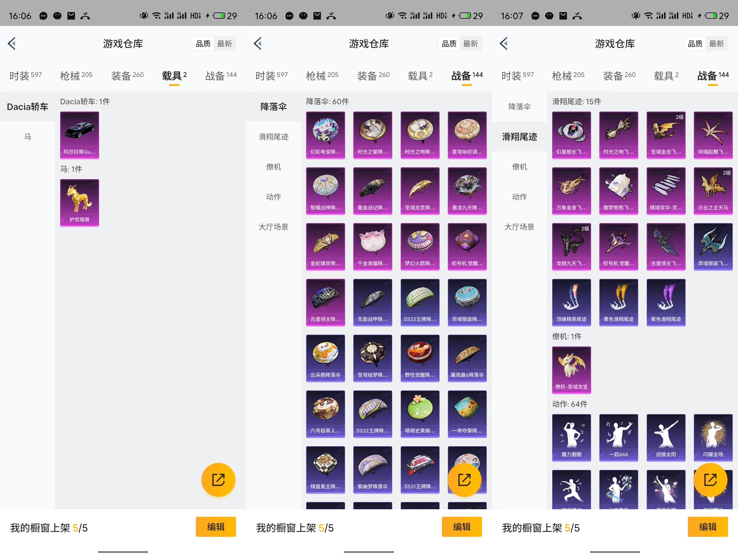
Task: Open the 墨金战记 parachute item
Action: click(x=373, y=191)
